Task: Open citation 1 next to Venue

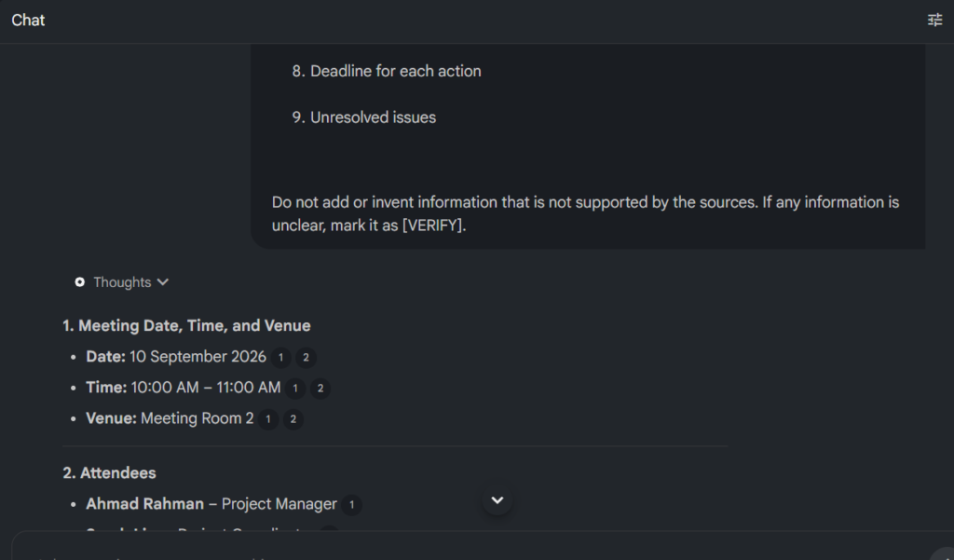Action: tap(267, 418)
